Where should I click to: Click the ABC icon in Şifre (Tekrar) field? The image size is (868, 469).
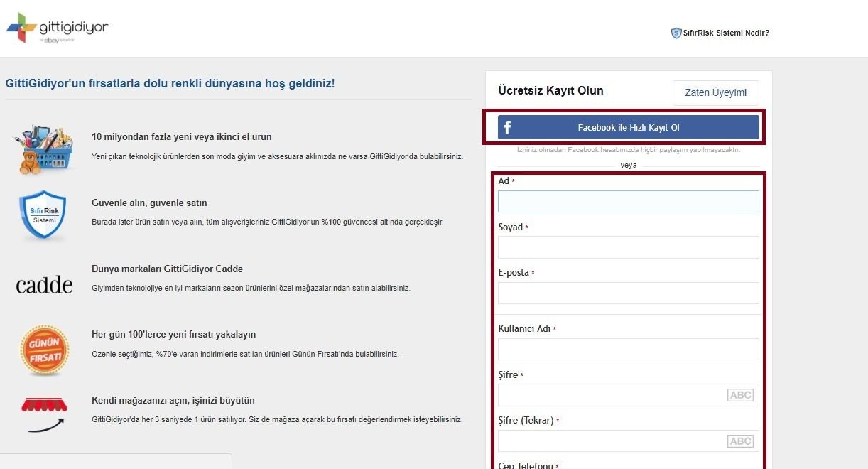740,441
